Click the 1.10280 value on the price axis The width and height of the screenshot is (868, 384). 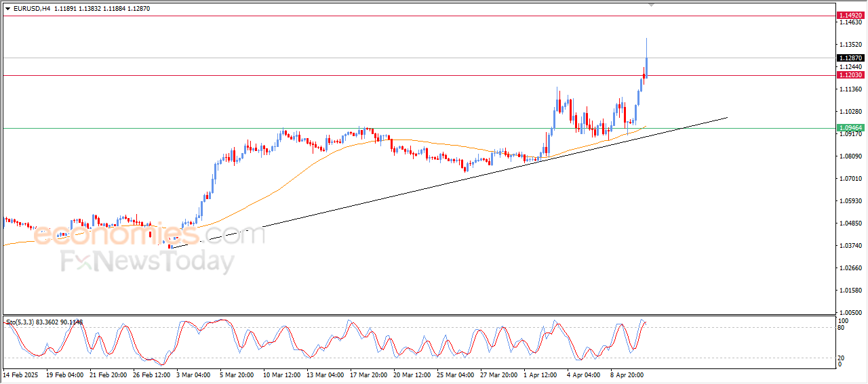[850, 112]
